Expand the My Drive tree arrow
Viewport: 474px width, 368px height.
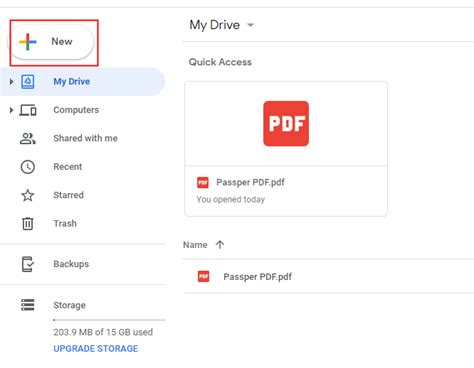click(x=11, y=81)
